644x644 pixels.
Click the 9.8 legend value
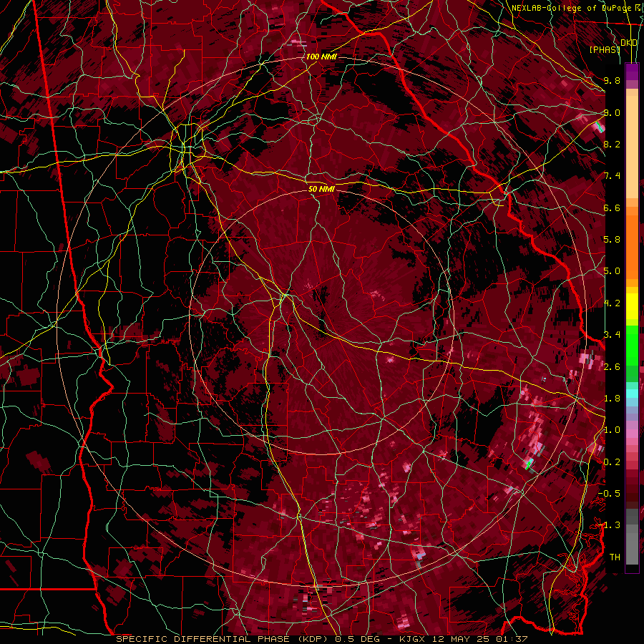pos(612,80)
